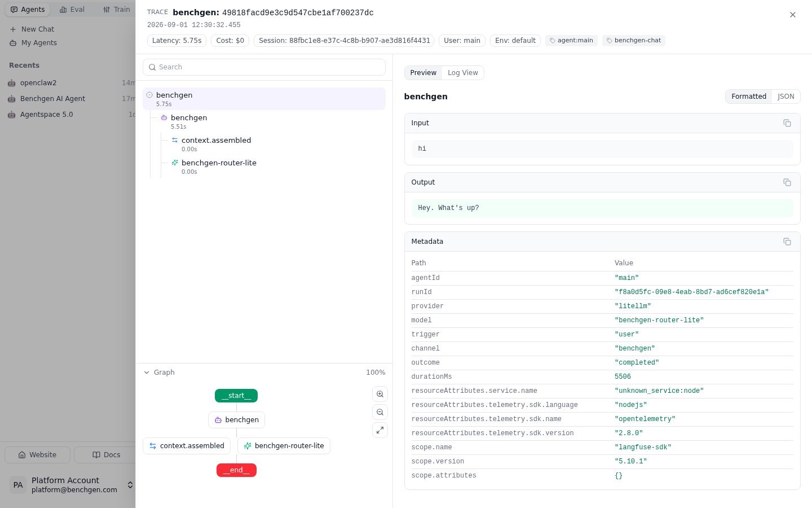Open the Platform Account switcher
812x508 pixels.
70,485
